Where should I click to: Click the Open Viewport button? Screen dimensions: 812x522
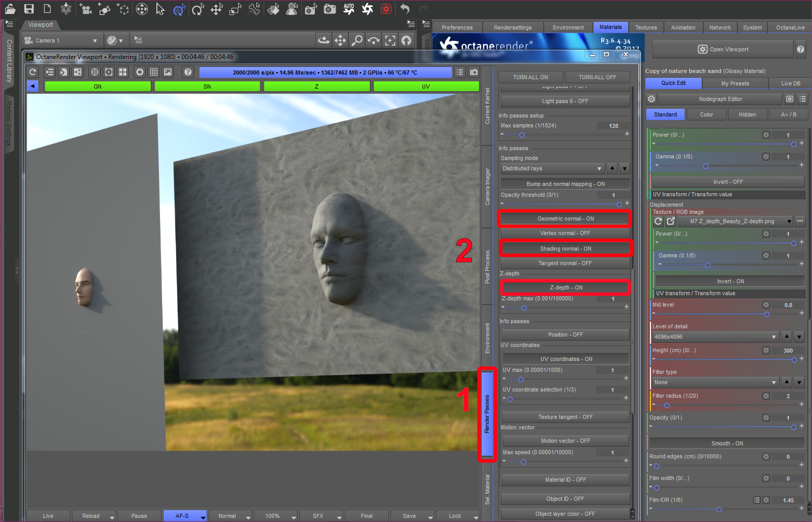(x=723, y=49)
